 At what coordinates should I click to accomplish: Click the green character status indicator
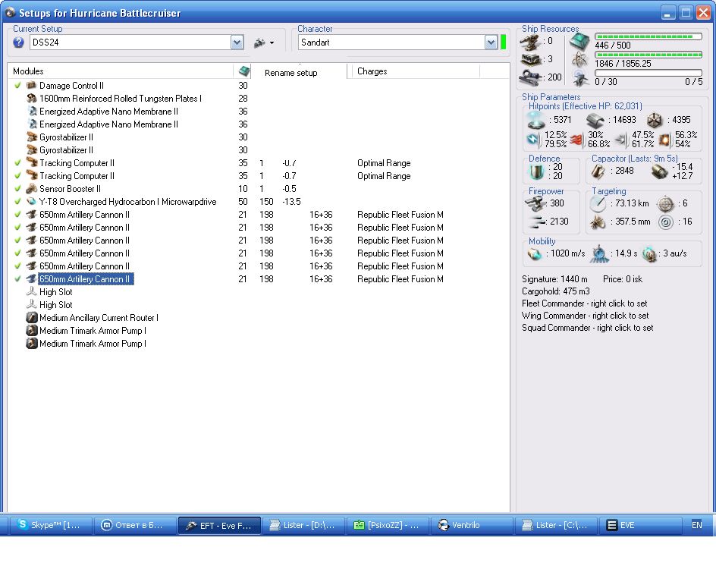(503, 42)
